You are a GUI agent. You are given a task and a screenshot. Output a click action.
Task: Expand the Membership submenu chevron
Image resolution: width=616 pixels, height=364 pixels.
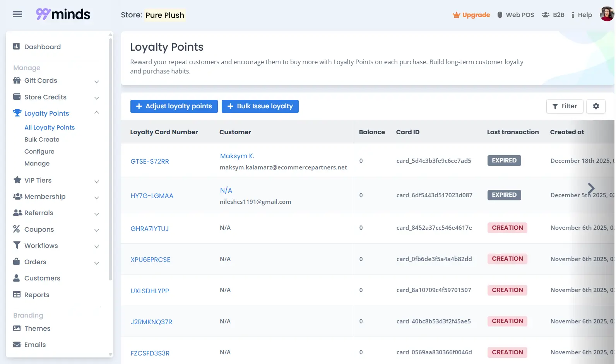97,198
